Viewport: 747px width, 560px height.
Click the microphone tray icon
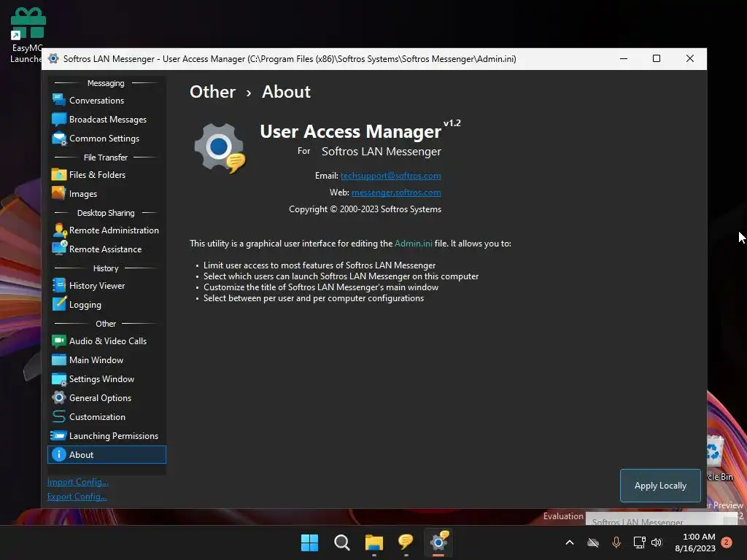[x=616, y=542]
